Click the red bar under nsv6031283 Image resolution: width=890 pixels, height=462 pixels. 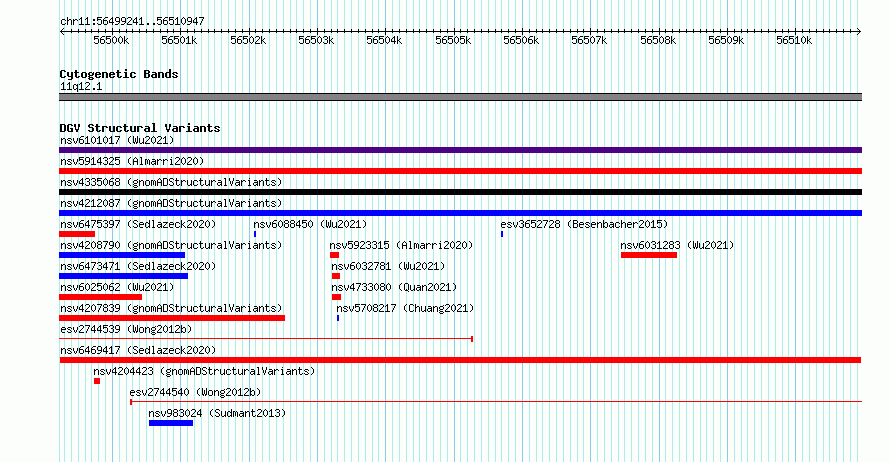(649, 255)
